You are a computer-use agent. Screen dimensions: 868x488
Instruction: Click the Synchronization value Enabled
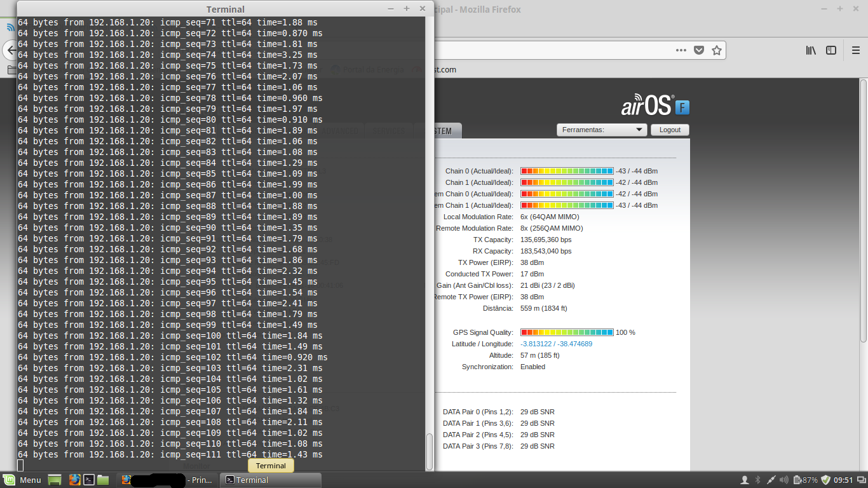point(532,367)
